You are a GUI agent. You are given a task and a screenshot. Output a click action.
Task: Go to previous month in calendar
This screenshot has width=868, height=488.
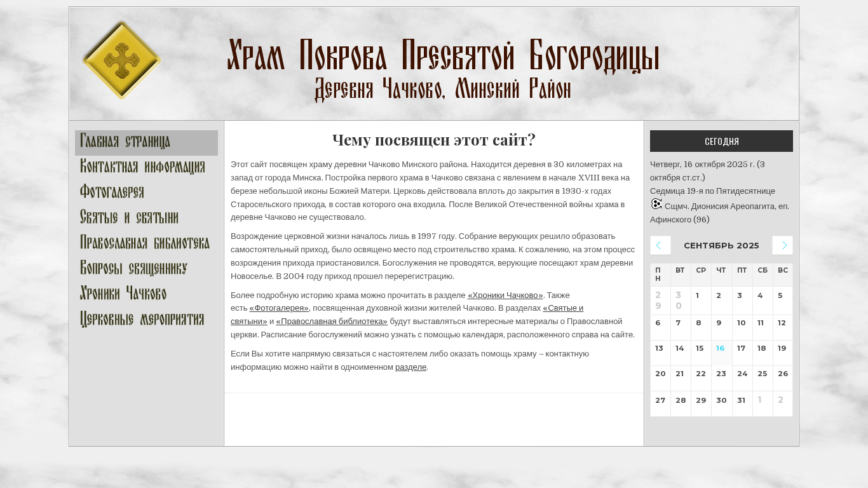660,245
